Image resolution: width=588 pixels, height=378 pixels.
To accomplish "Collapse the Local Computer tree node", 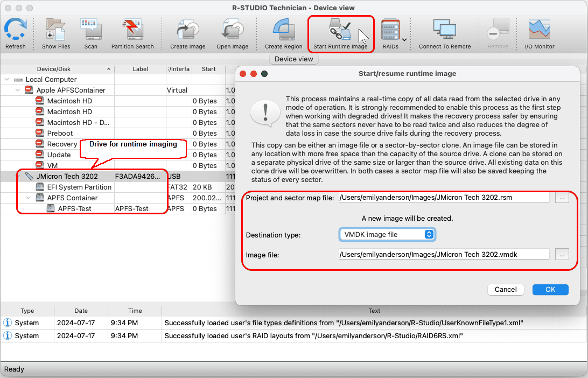I will [x=7, y=80].
